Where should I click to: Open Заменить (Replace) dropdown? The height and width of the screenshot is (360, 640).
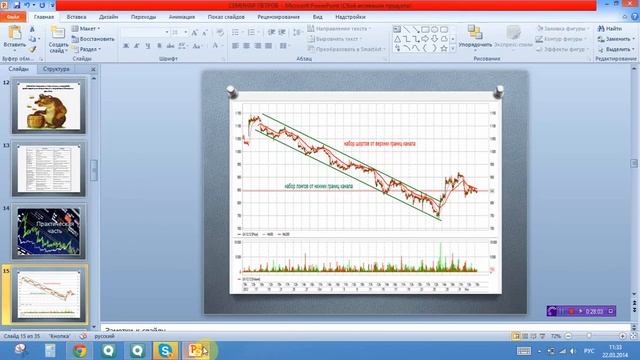tap(616, 39)
